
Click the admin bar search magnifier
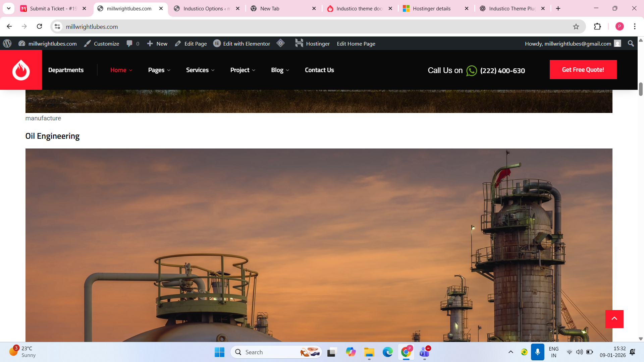(x=631, y=44)
